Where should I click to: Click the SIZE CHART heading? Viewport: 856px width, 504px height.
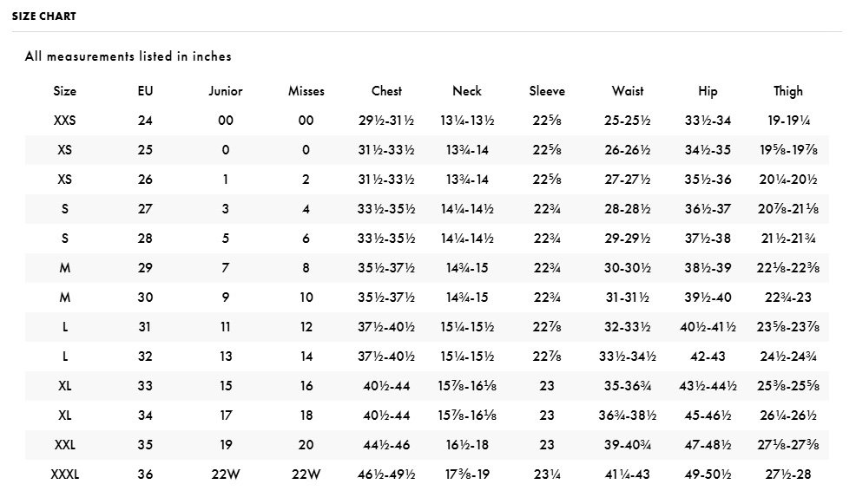(44, 16)
